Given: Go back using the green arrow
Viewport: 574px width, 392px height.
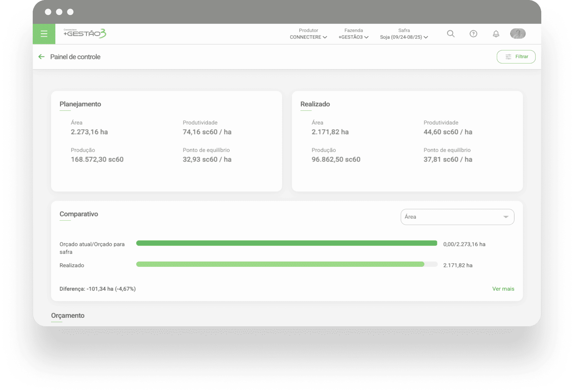Looking at the screenshot, I should (41, 57).
